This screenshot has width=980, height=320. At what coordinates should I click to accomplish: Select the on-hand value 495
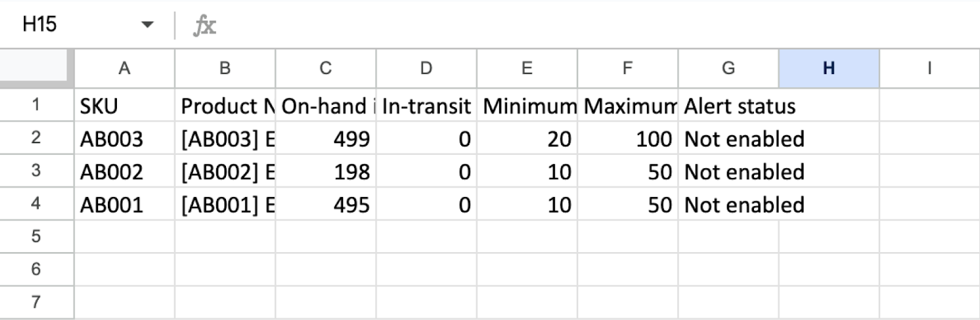click(325, 205)
